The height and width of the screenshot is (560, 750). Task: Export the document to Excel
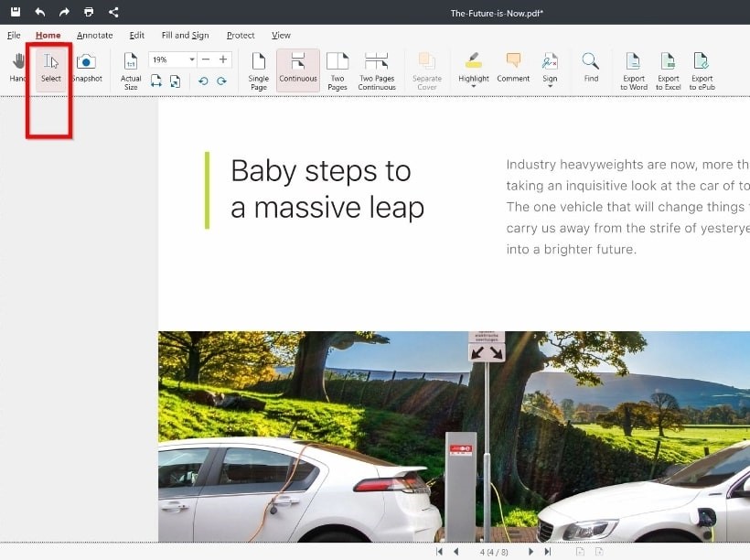tap(668, 70)
